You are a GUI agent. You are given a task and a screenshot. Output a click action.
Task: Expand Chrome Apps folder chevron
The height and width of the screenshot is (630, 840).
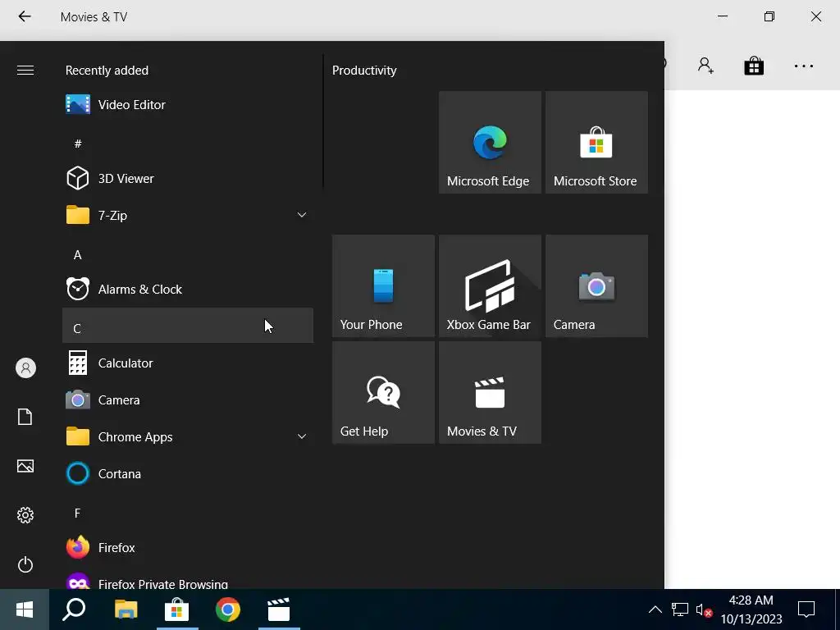coord(302,436)
